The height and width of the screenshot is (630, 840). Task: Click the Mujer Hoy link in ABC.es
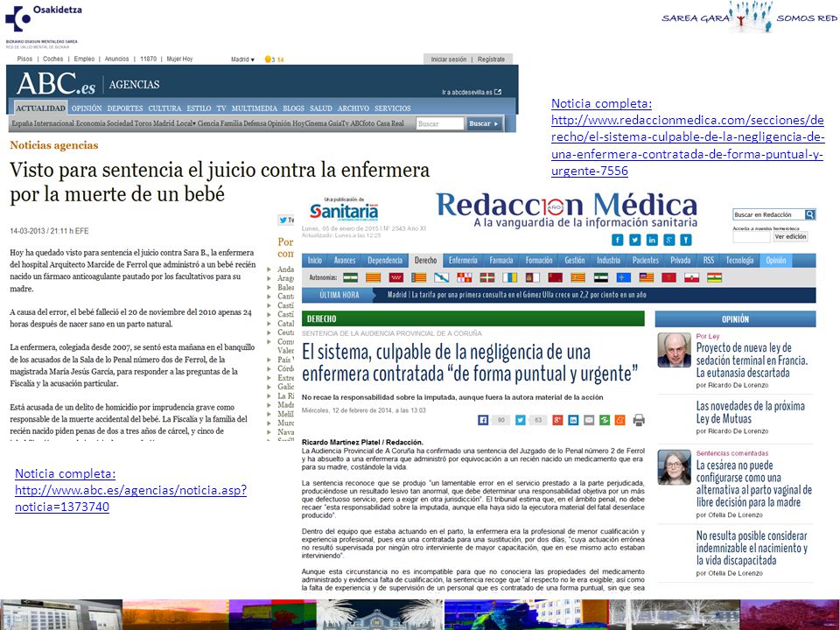[x=179, y=59]
